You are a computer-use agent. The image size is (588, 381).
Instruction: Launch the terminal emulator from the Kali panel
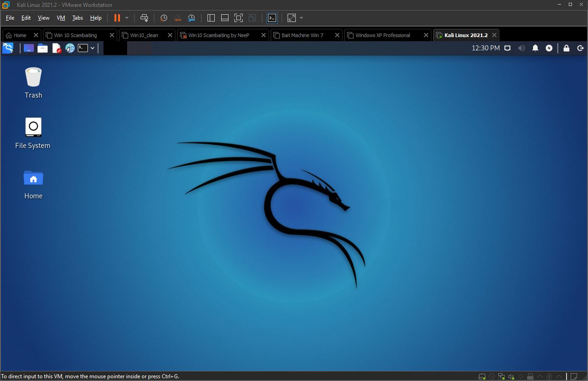(x=83, y=48)
